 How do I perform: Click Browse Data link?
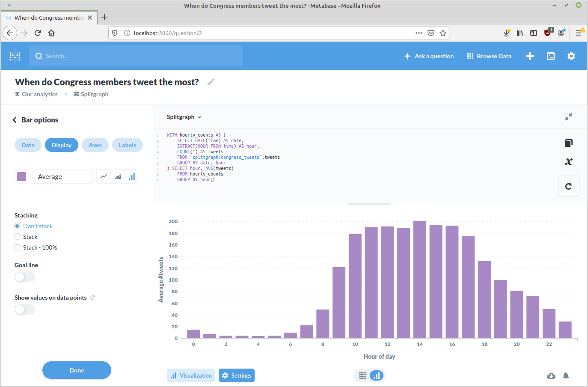(x=489, y=56)
